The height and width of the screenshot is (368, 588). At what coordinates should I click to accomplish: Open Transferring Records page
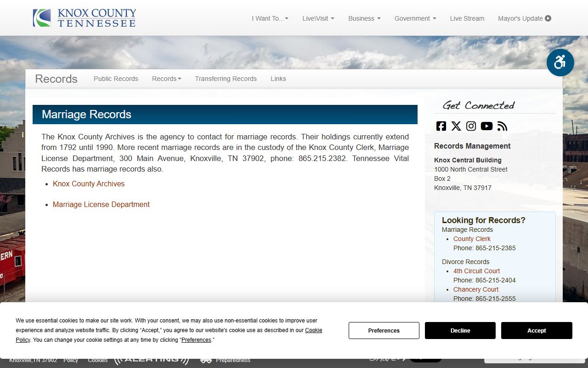[x=226, y=79]
